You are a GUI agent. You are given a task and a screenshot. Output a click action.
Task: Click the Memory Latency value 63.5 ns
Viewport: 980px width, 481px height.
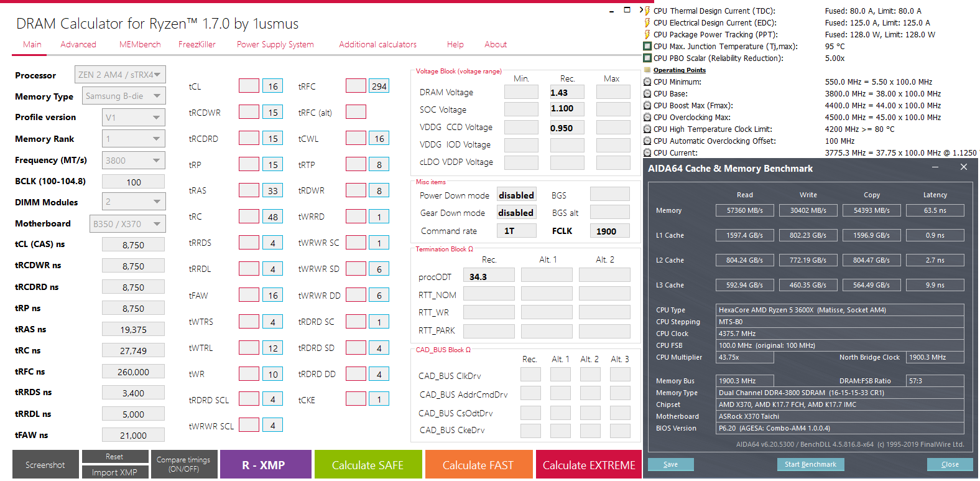click(935, 210)
